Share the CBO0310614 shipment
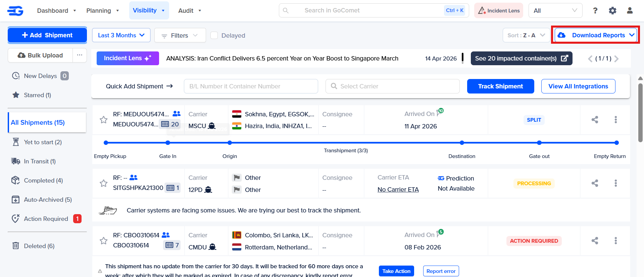The image size is (644, 277). tap(595, 241)
